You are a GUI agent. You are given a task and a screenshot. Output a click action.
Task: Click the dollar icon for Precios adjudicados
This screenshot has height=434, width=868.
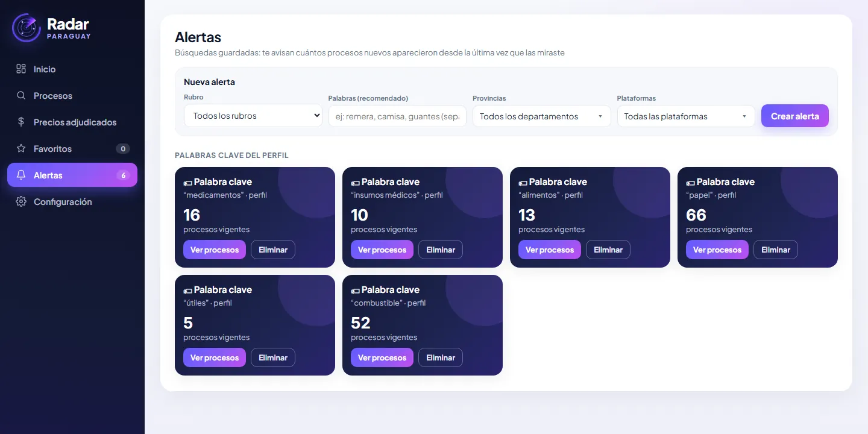21,122
